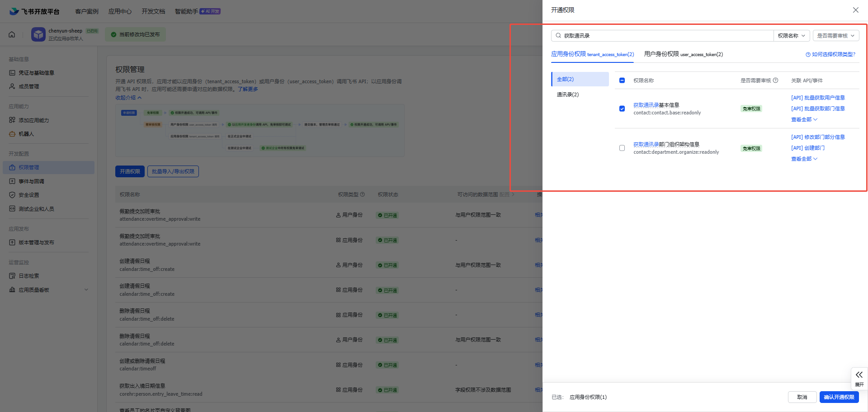This screenshot has width=868, height=412.
Task: Check the 获取通讯录部门组织架构信息 checkbox
Action: point(622,148)
